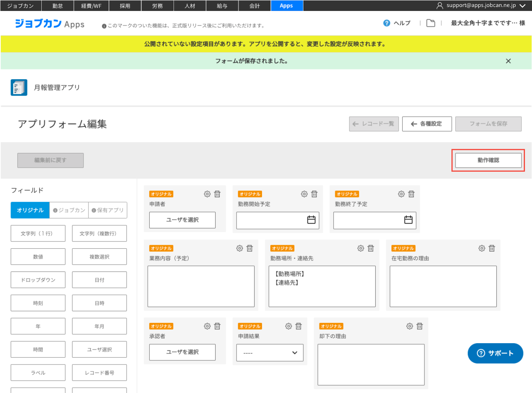
Task: Open the help question mark icon
Action: [387, 23]
